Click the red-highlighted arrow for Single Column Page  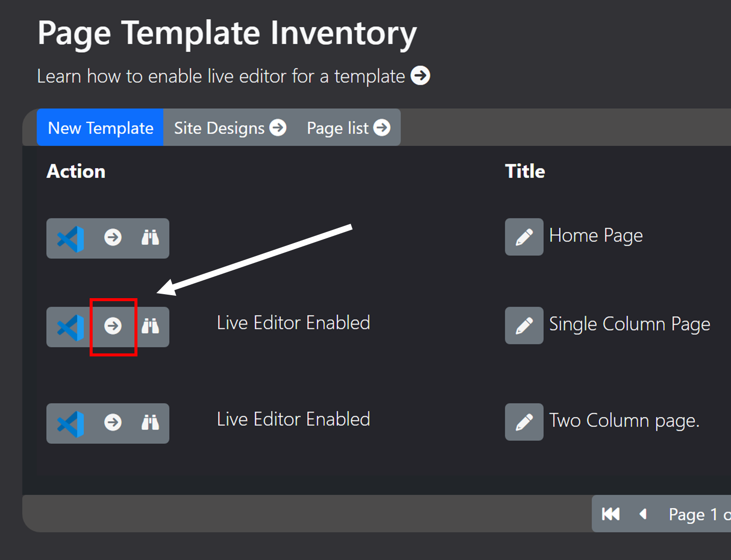coord(113,326)
